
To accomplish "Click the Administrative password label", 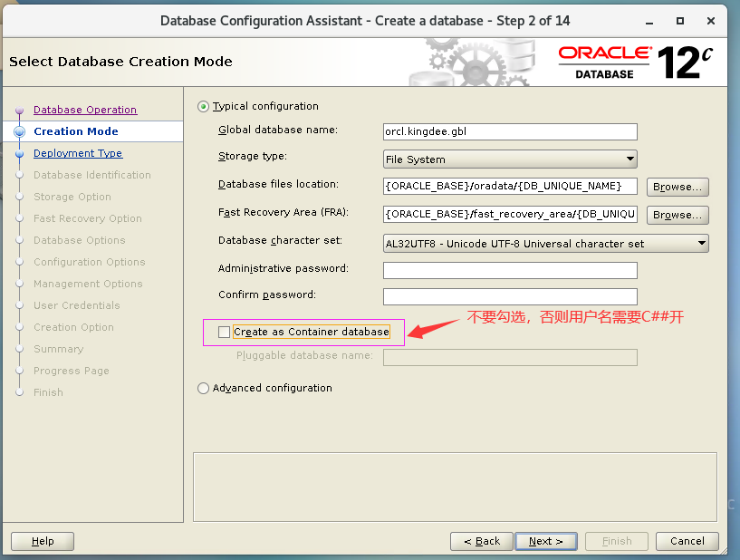I will pyautogui.click(x=284, y=268).
